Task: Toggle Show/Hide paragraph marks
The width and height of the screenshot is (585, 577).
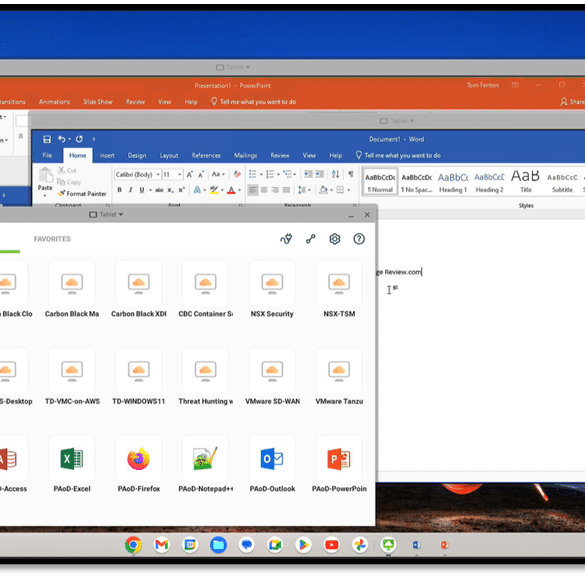Action: click(351, 174)
